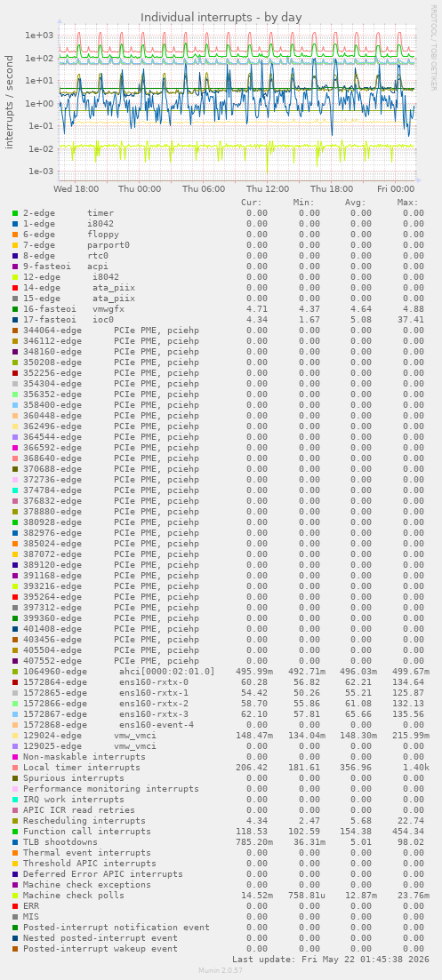Click the Max: column header
442x980 pixels.
coord(407,202)
